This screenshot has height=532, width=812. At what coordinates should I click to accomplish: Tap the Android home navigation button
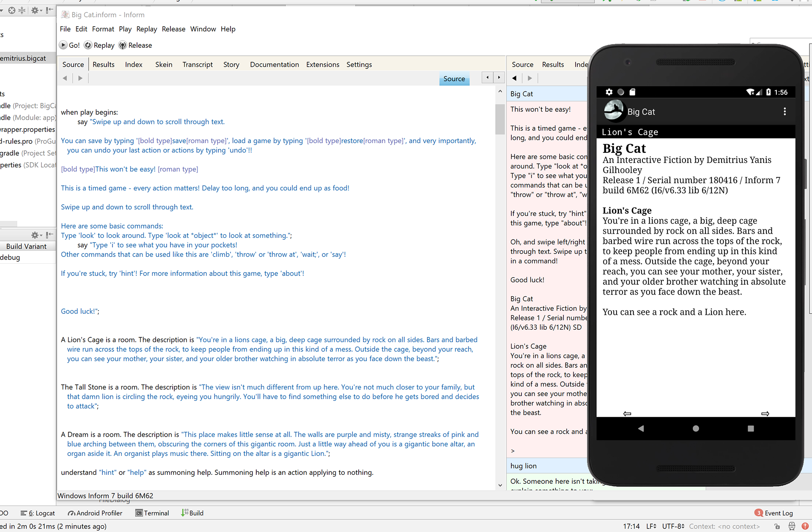pyautogui.click(x=696, y=429)
